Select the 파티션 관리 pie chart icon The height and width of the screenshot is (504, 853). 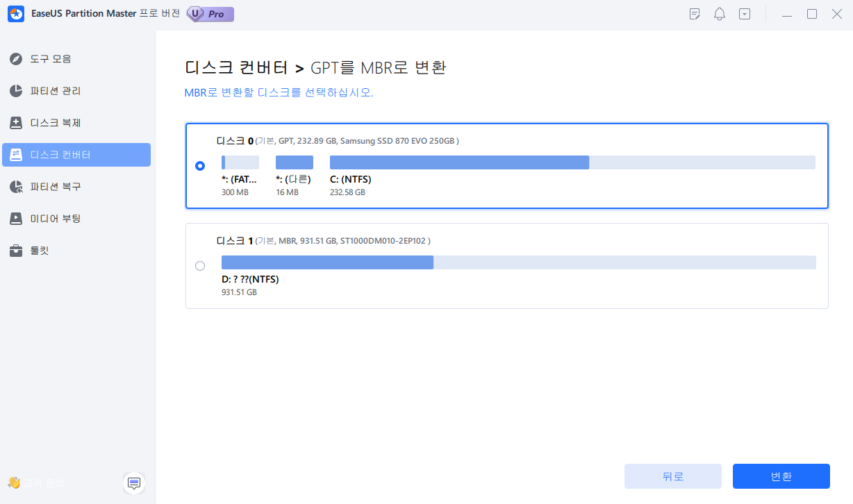point(15,90)
